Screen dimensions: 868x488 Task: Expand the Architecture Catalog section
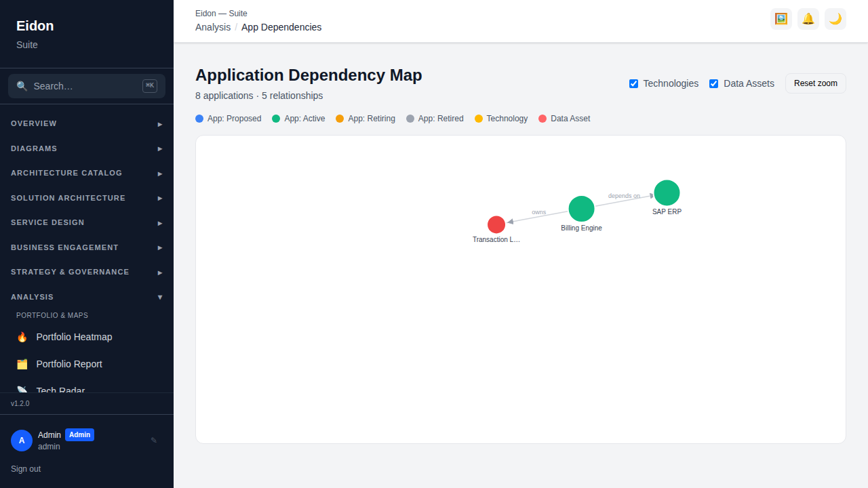click(x=87, y=173)
